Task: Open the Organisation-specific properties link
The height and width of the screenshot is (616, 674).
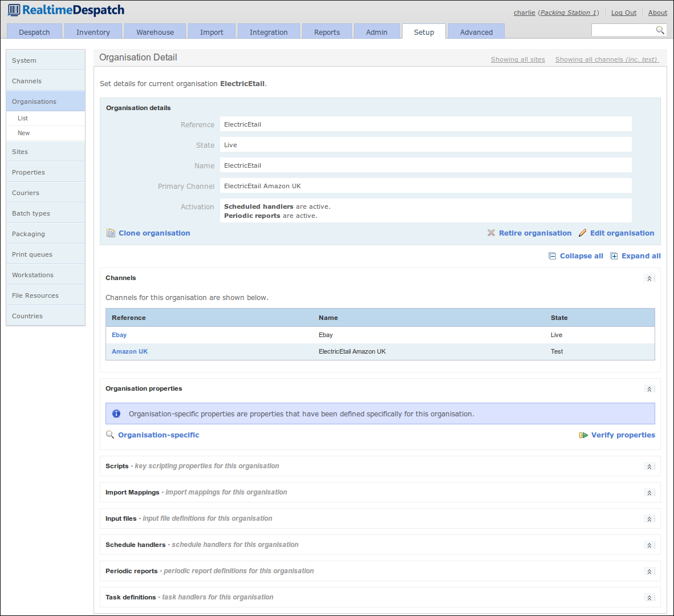Action: click(x=159, y=435)
